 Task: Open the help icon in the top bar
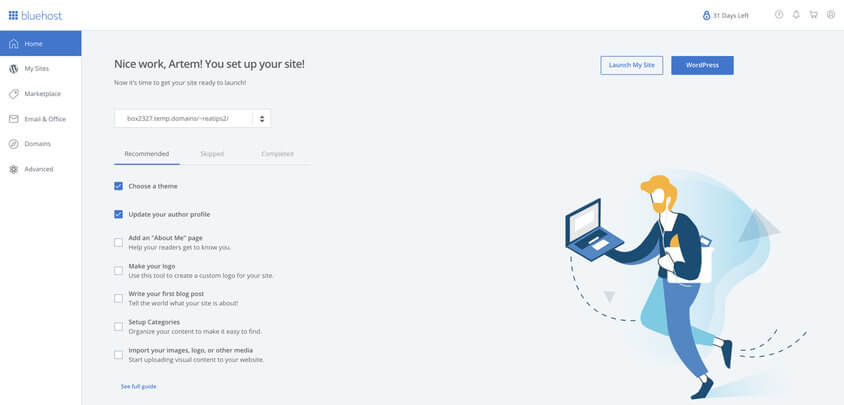[779, 15]
